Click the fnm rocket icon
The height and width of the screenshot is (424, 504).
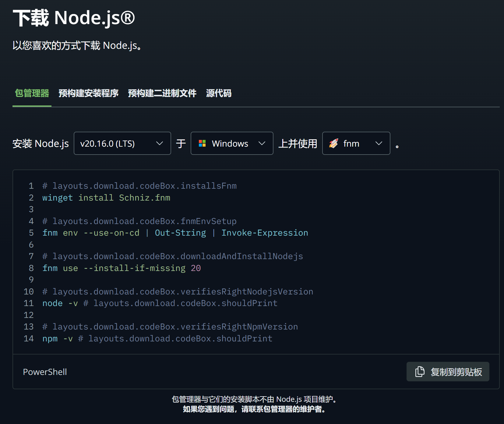334,143
